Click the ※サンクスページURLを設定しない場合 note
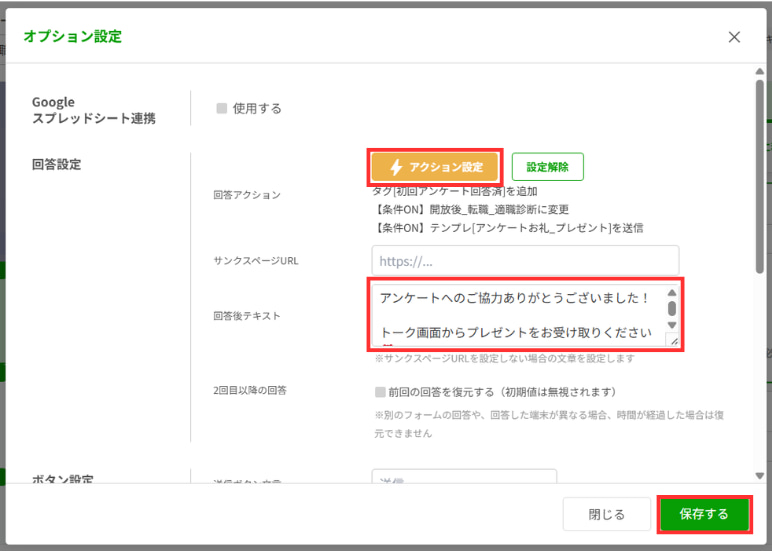 pyautogui.click(x=505, y=358)
